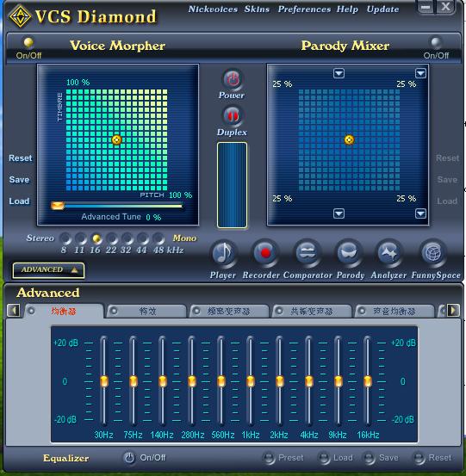The image size is (466, 476).
Task: Click Voice Morpher Reset
Action: click(20, 158)
